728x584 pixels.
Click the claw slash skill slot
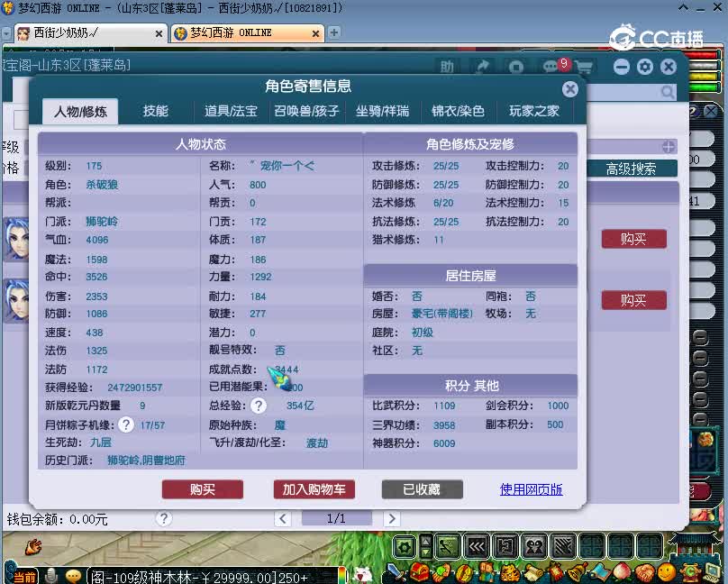coord(564,547)
